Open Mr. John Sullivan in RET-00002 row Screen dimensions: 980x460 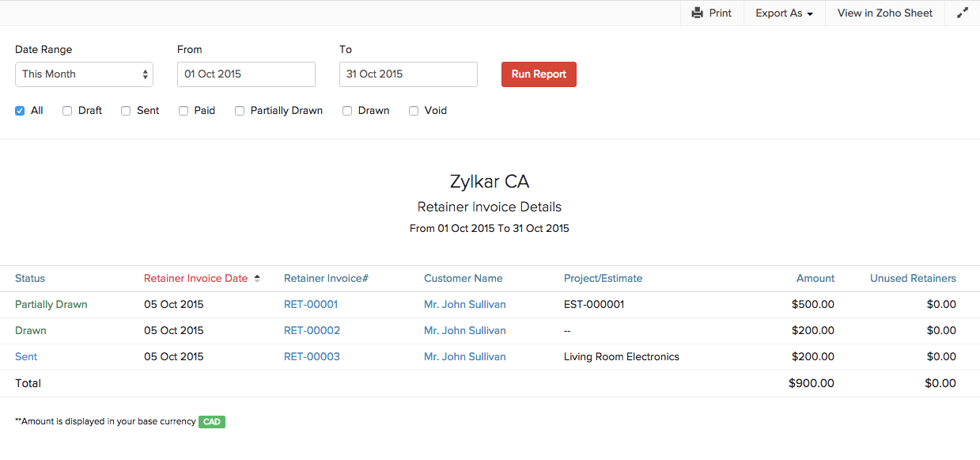click(465, 331)
